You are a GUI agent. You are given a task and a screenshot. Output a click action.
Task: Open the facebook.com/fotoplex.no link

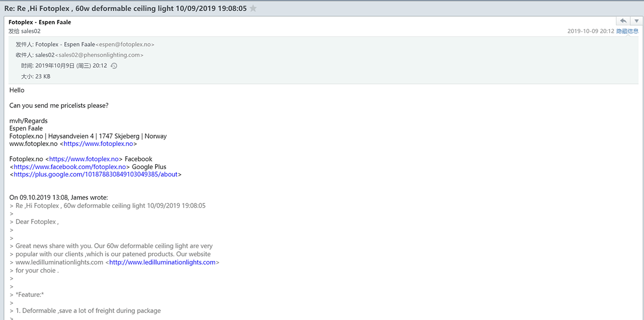point(70,166)
